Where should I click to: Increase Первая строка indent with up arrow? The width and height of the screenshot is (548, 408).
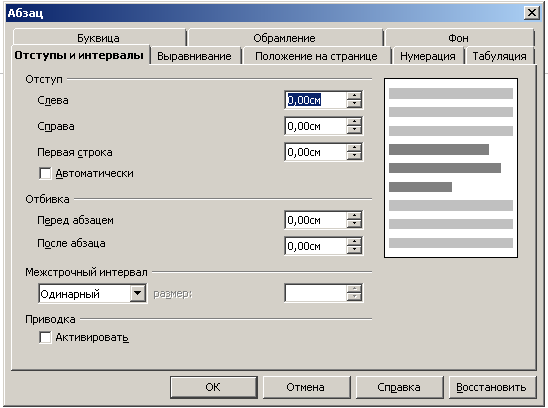354,148
